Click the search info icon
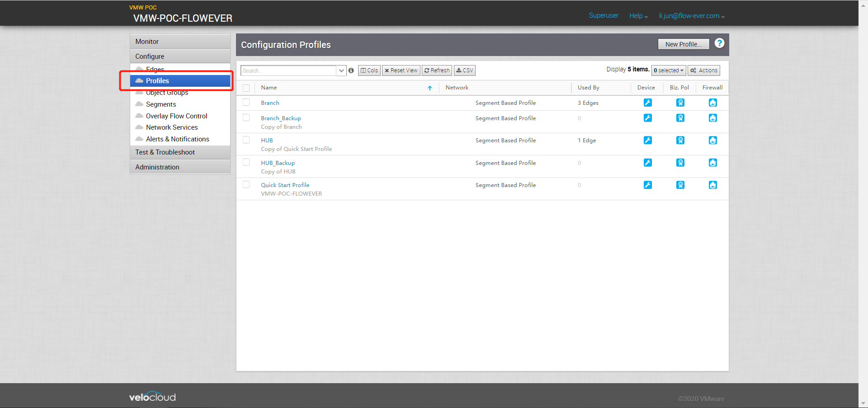 click(x=351, y=70)
